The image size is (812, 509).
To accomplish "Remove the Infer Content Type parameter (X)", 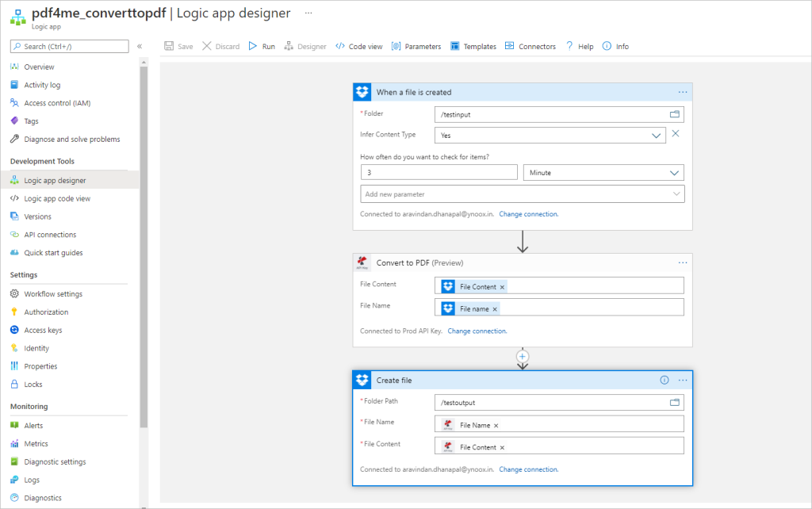I will pos(676,134).
